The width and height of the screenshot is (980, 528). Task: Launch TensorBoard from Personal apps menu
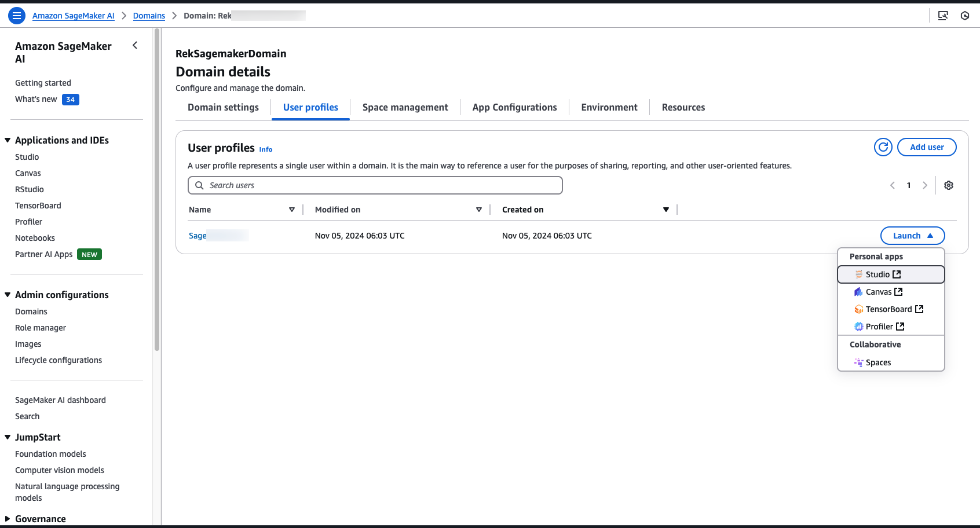point(891,309)
